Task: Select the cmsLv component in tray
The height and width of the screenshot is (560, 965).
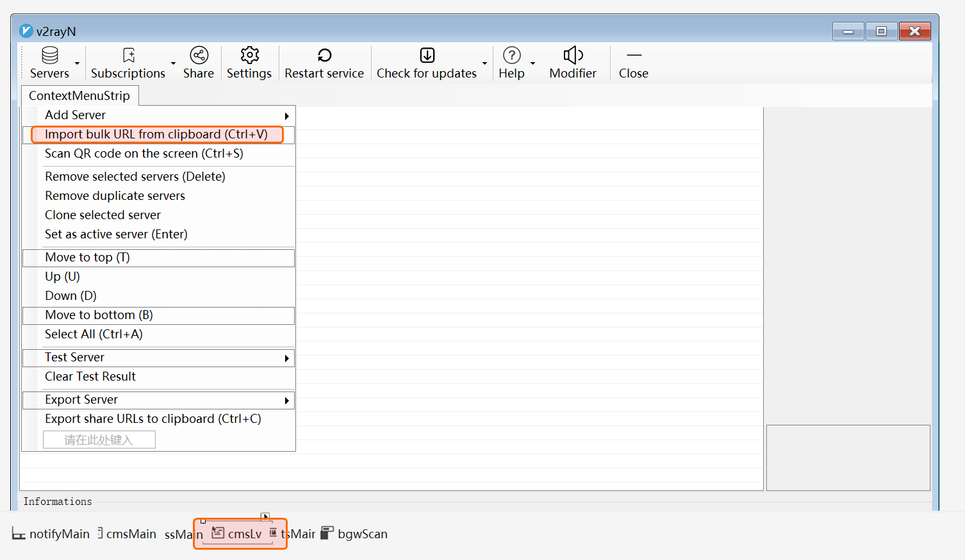Action: point(238,534)
